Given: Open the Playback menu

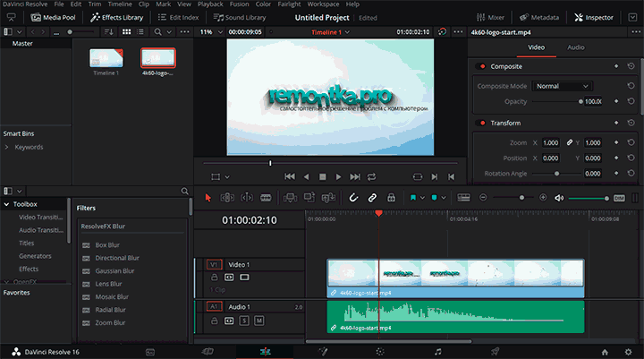Looking at the screenshot, I should [210, 4].
